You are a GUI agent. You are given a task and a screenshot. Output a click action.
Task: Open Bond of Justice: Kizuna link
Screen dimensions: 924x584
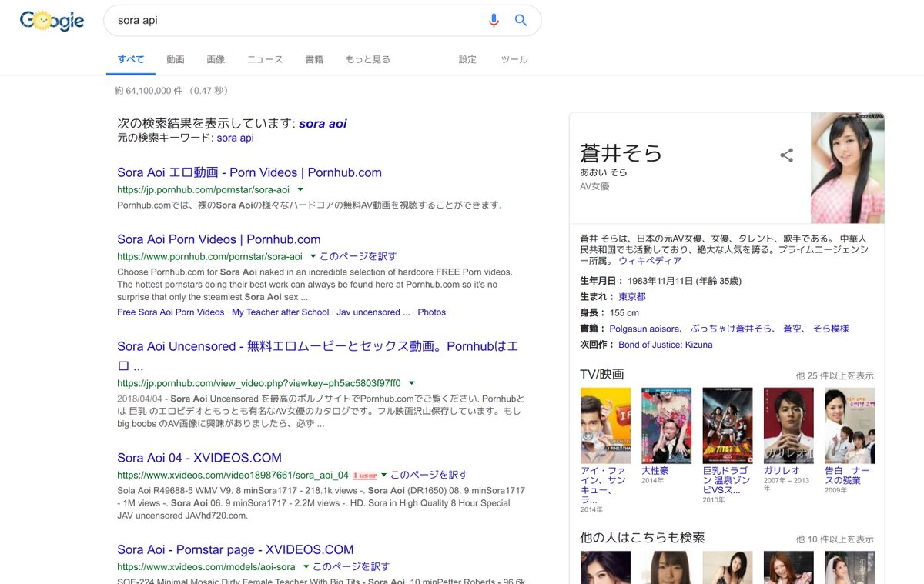click(665, 345)
